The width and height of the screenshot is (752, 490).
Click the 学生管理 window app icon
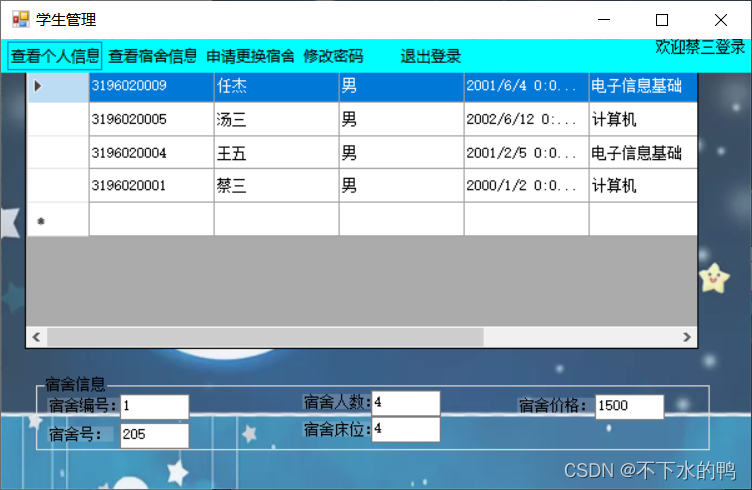pos(20,19)
